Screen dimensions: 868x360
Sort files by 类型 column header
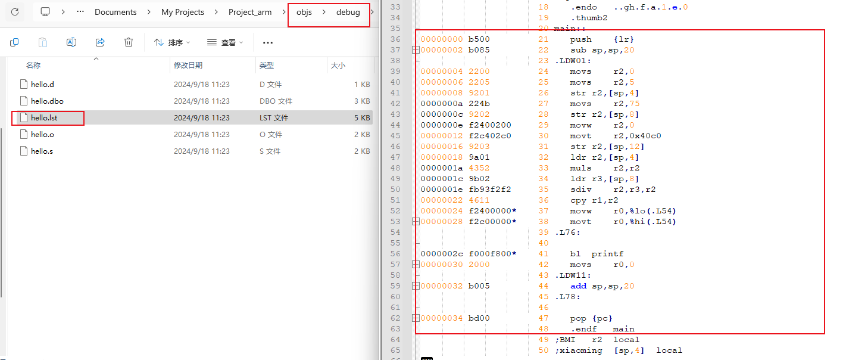pyautogui.click(x=266, y=66)
